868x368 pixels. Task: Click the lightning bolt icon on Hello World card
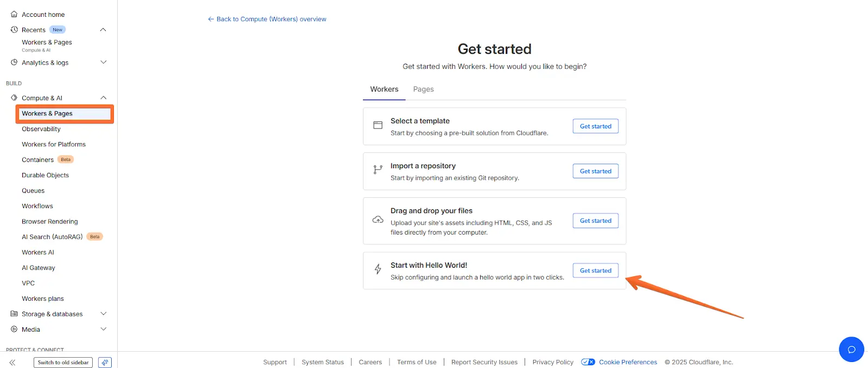click(378, 269)
